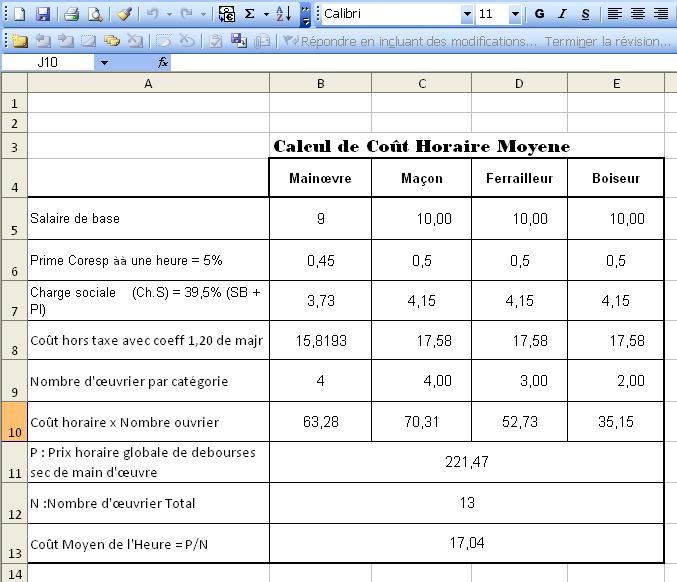Open the euro conversion tool

point(227,14)
